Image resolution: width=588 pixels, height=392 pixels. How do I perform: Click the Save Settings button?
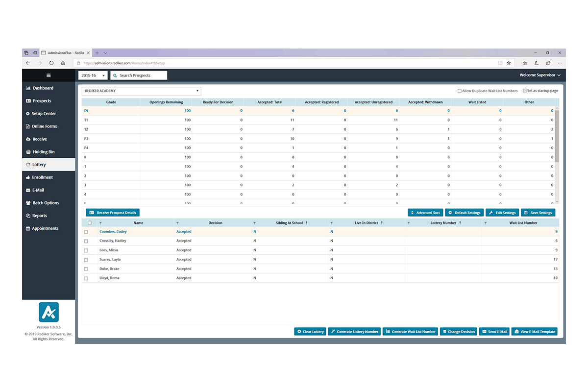(x=538, y=213)
